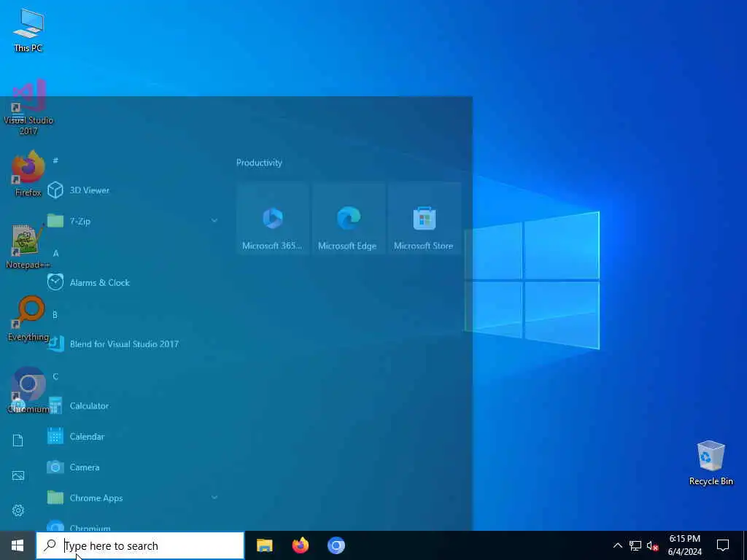Image resolution: width=747 pixels, height=560 pixels.
Task: Click the letter C section header
Action: pyautogui.click(x=55, y=376)
